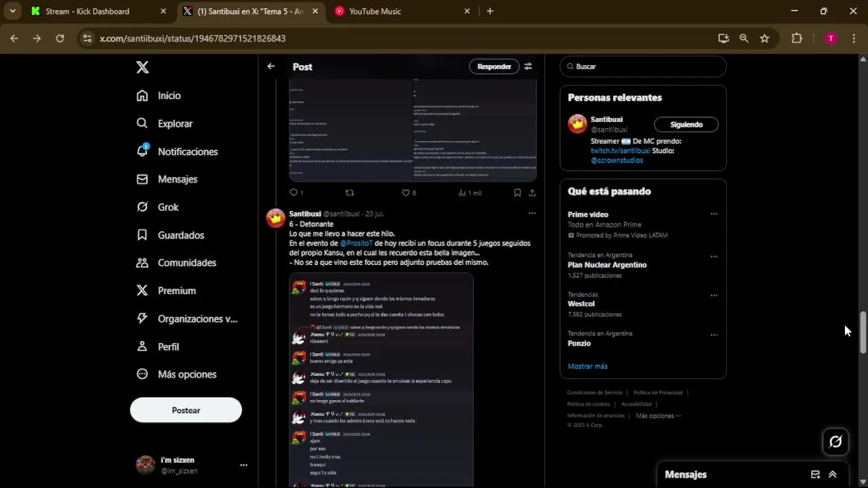Go back using the Post arrow
Viewport: 868px width, 488px height.
pos(271,66)
